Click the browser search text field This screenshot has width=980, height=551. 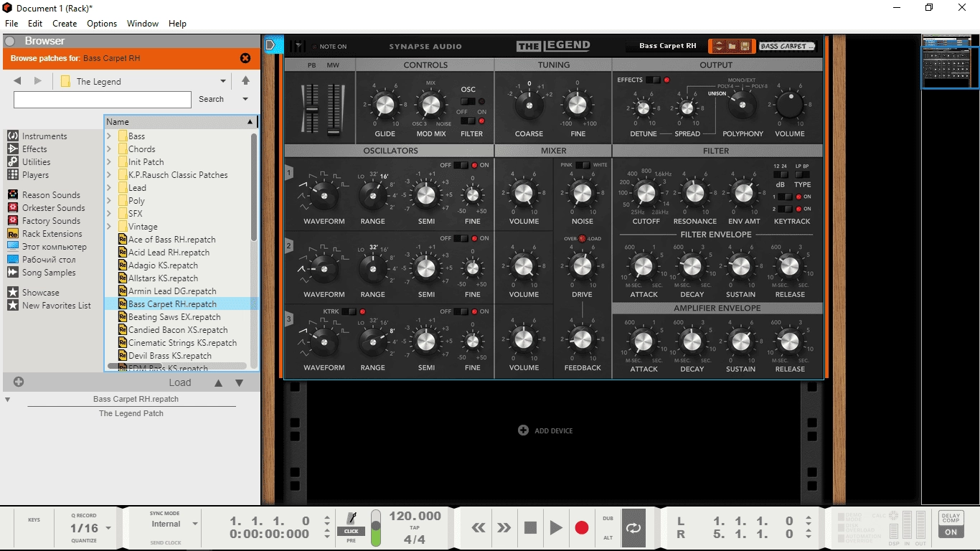(103, 99)
